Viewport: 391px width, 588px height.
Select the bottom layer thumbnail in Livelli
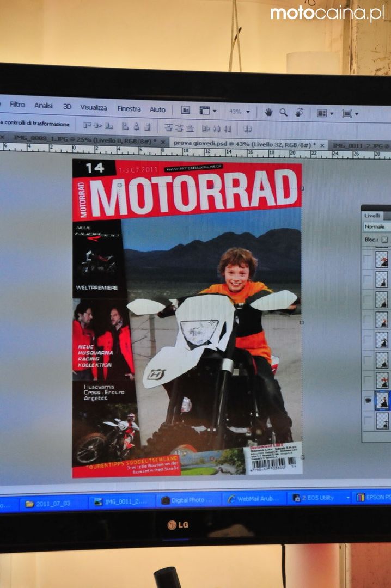tap(382, 420)
